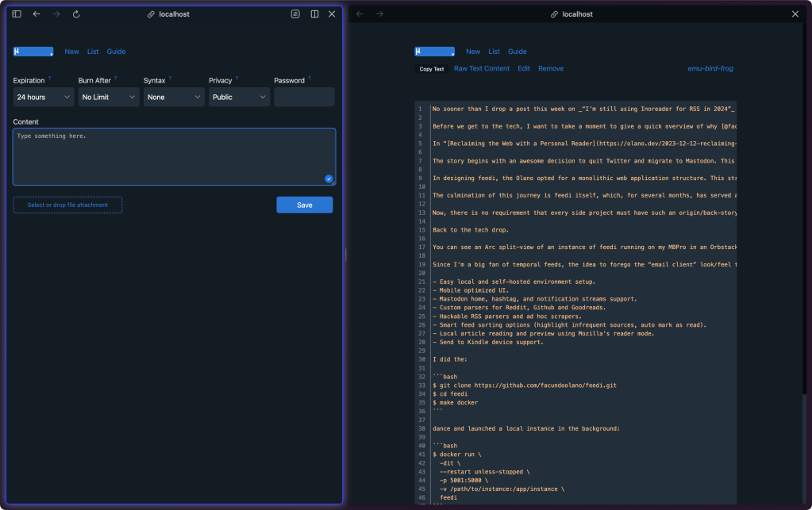Open site controls icon in left toolbar
The width and height of the screenshot is (812, 510).
(x=295, y=14)
